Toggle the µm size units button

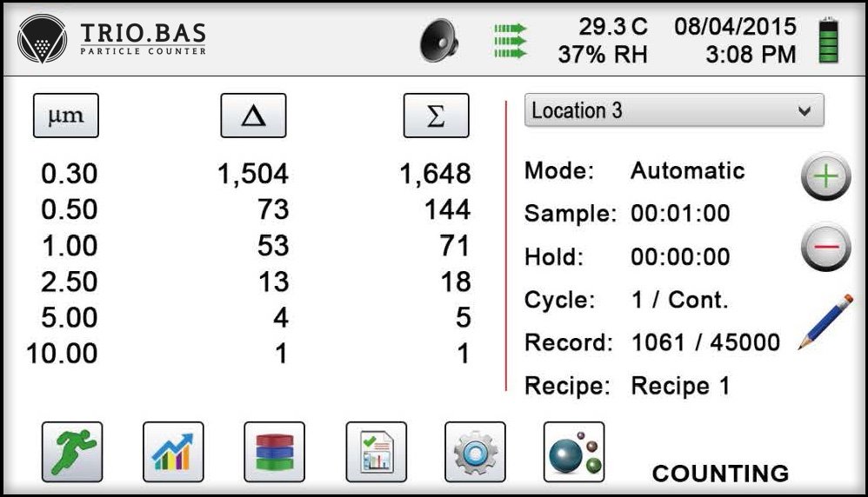(66, 116)
